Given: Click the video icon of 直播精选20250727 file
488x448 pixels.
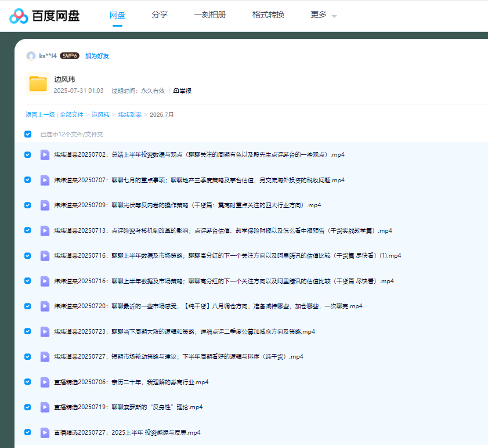Looking at the screenshot, I should (45, 432).
